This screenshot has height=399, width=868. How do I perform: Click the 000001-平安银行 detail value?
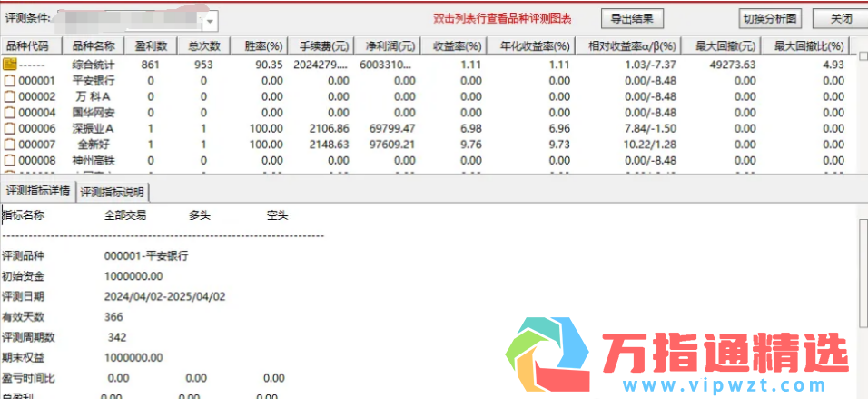pos(146,256)
